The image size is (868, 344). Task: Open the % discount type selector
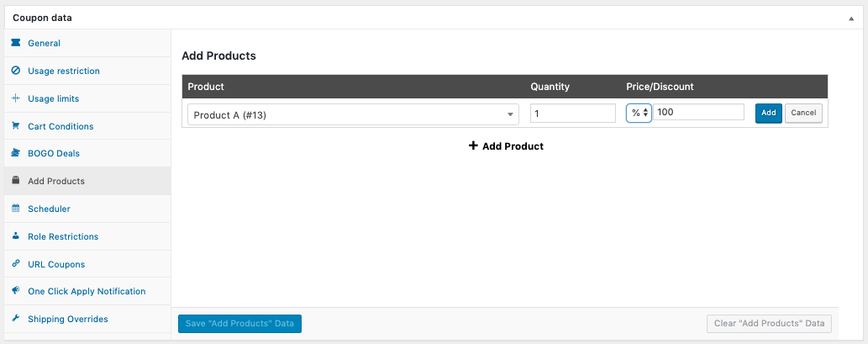pyautogui.click(x=639, y=113)
